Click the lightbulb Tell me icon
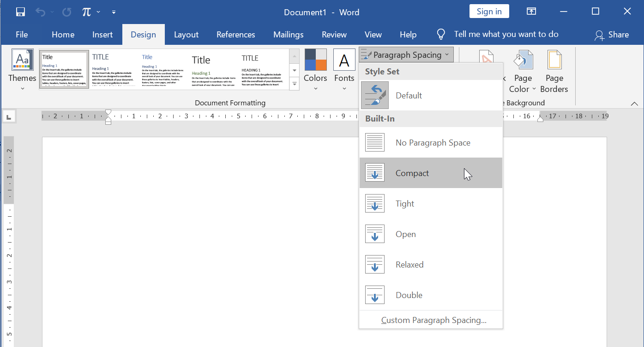Image resolution: width=644 pixels, height=347 pixels. pos(441,34)
